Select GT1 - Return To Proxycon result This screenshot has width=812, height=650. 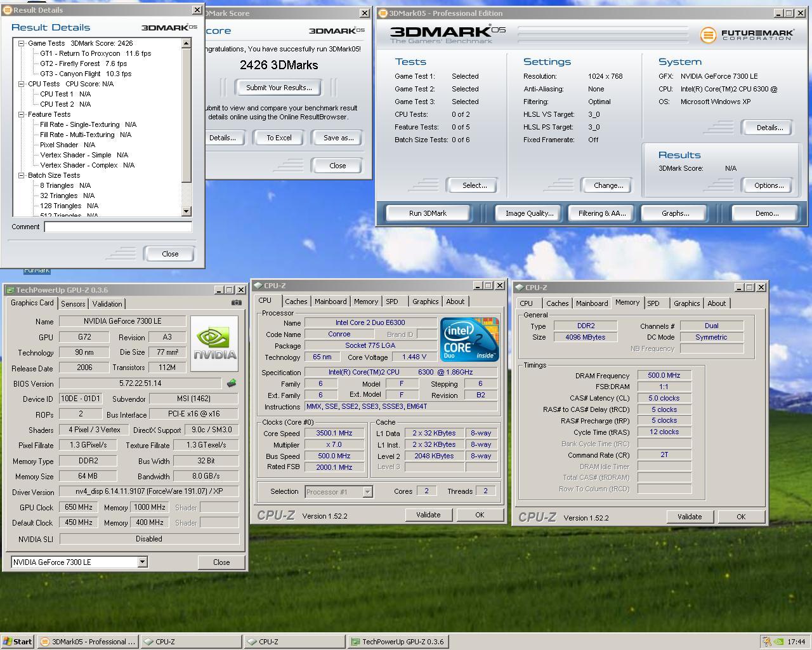point(95,53)
